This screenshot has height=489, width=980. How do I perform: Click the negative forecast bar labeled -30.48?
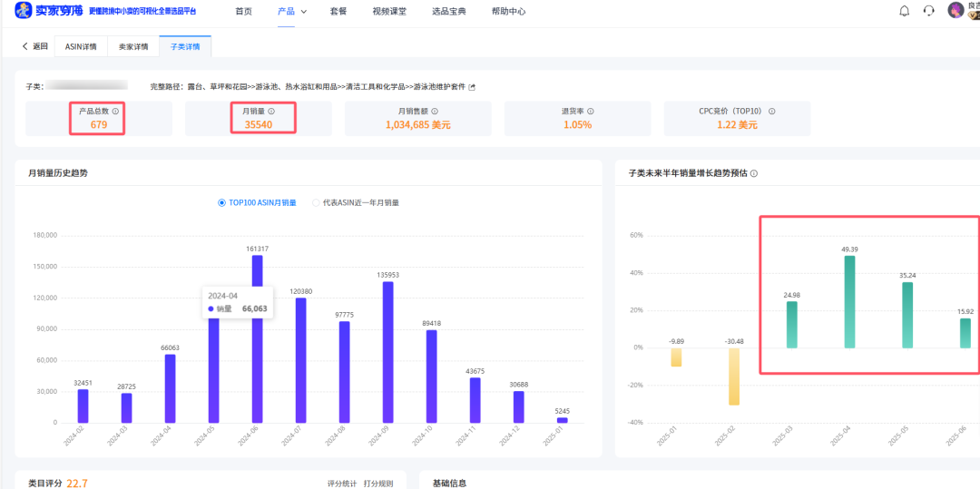734,377
